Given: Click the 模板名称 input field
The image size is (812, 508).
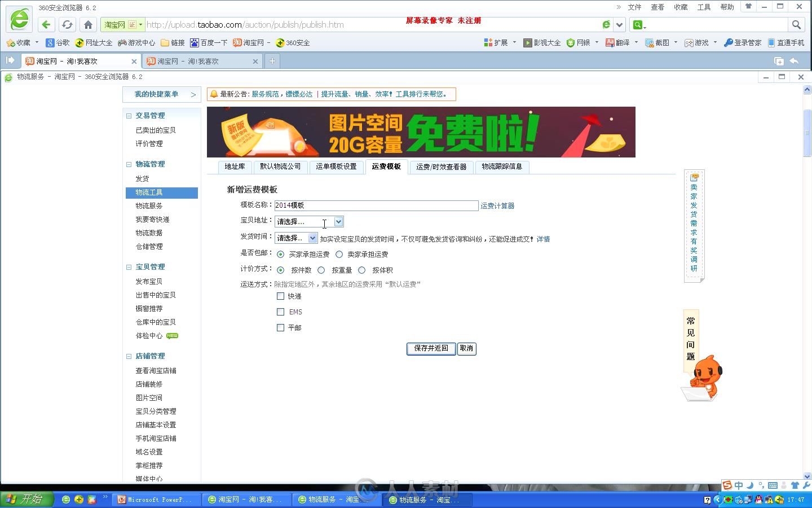Looking at the screenshot, I should click(x=376, y=205).
